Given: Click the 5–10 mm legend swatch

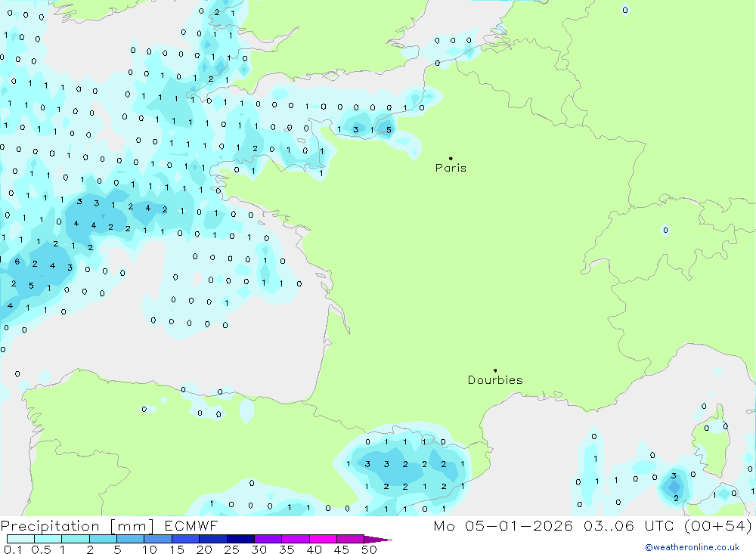Looking at the screenshot, I should pos(131,539).
